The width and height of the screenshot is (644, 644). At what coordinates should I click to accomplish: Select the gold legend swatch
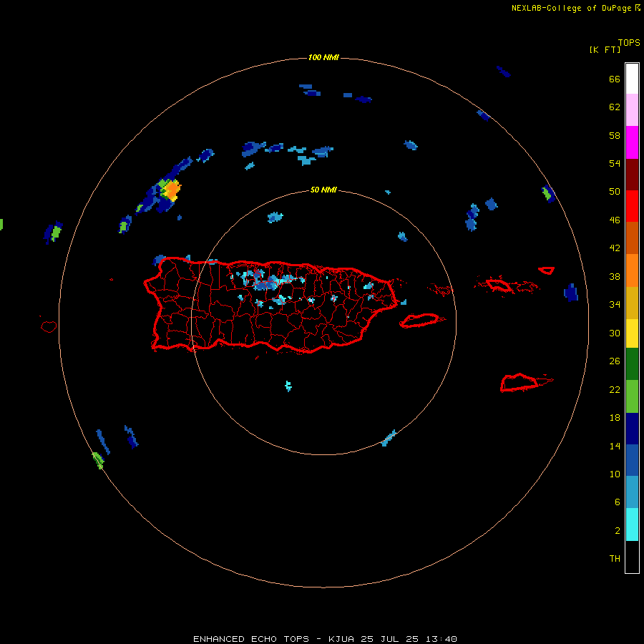(632, 303)
